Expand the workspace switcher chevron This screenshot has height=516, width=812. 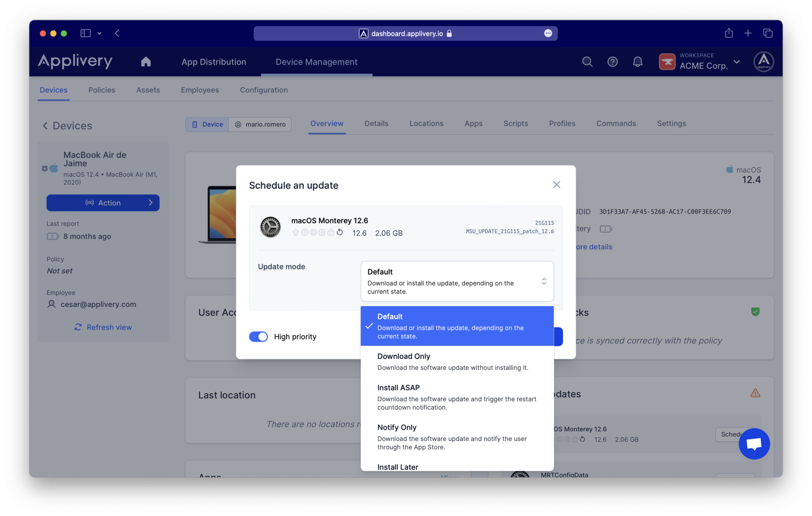tap(737, 62)
